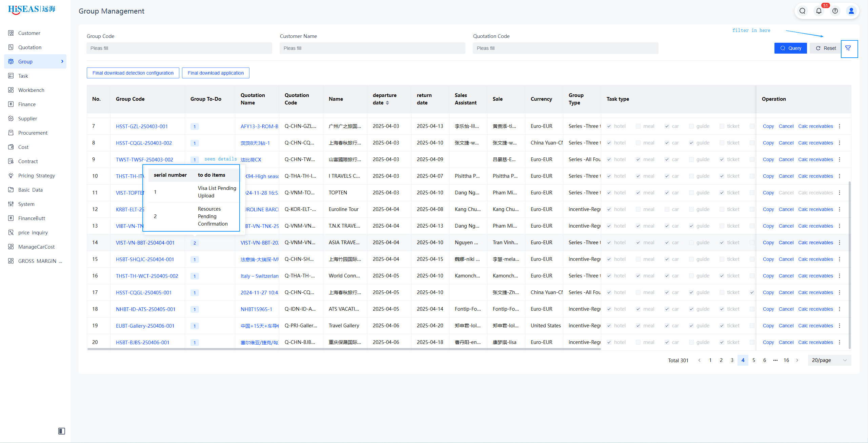The height and width of the screenshot is (443, 868).
Task: Click the Reset button
Action: click(825, 48)
